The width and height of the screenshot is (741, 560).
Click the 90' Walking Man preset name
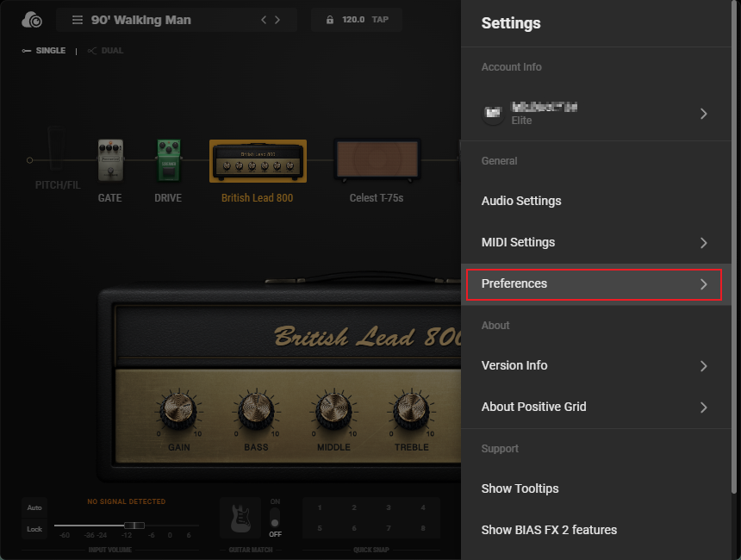pos(140,20)
